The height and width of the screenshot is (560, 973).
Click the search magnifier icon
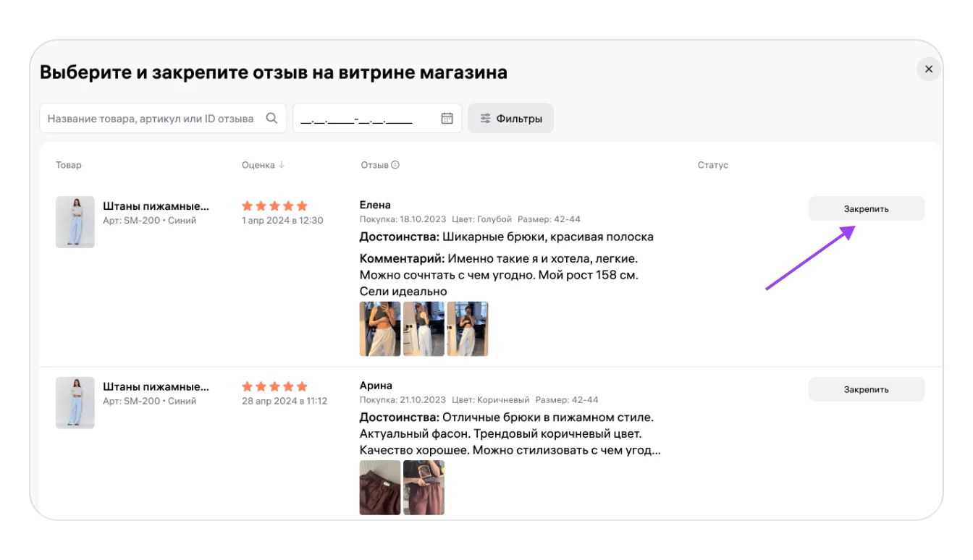271,119
